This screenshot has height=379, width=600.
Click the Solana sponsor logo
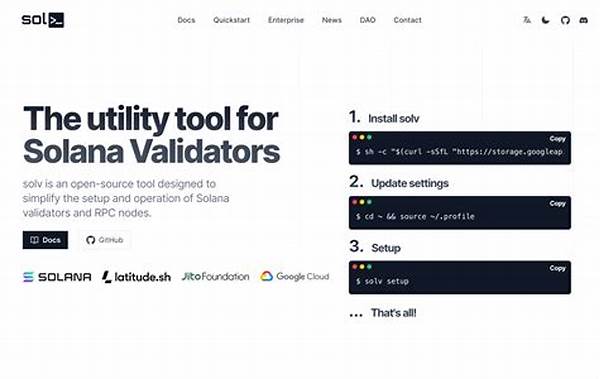(57, 277)
